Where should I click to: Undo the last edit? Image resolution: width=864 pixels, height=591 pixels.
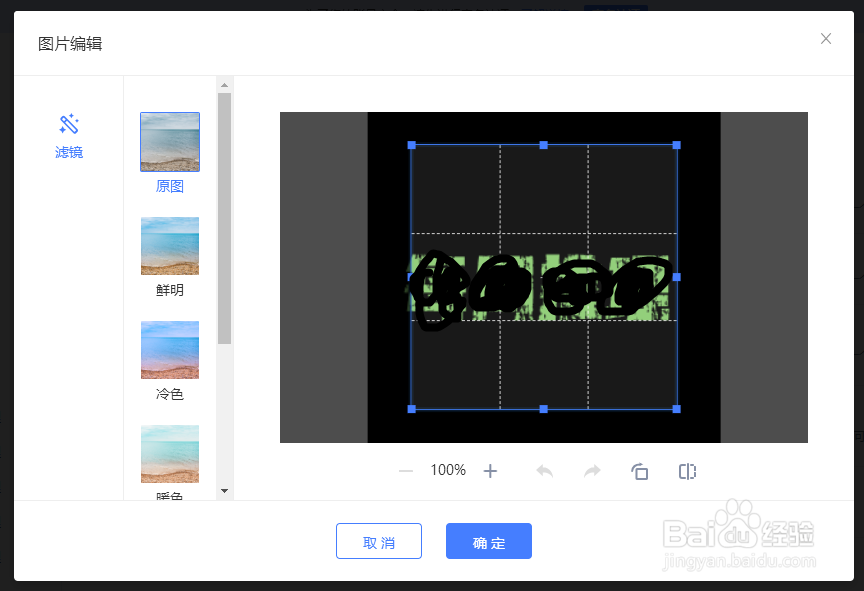544,471
